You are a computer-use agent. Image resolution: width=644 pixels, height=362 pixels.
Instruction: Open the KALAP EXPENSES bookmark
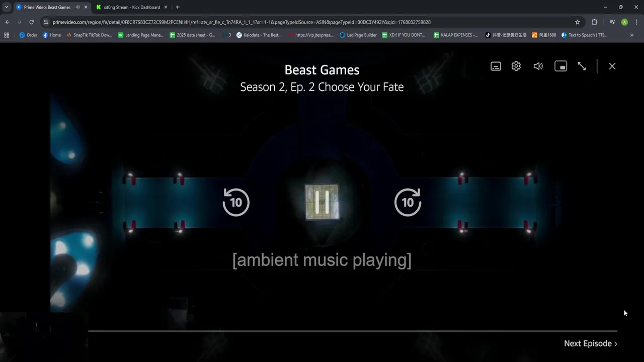click(x=456, y=35)
